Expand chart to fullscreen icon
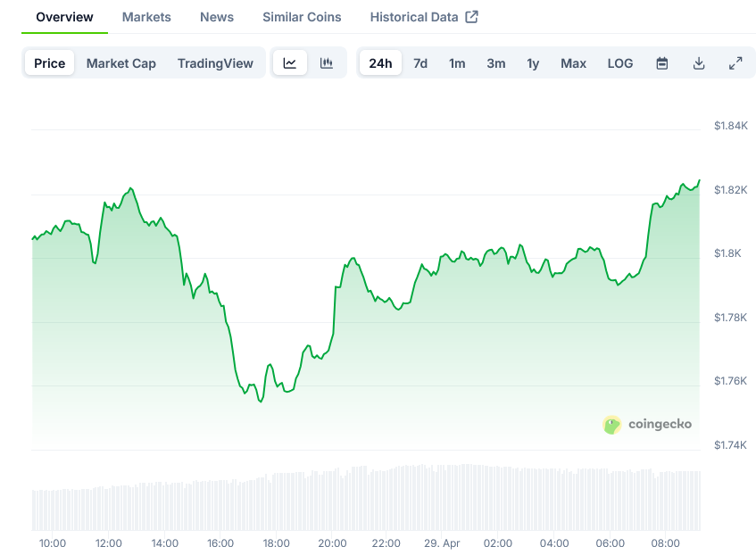756x555 pixels. 735,63
